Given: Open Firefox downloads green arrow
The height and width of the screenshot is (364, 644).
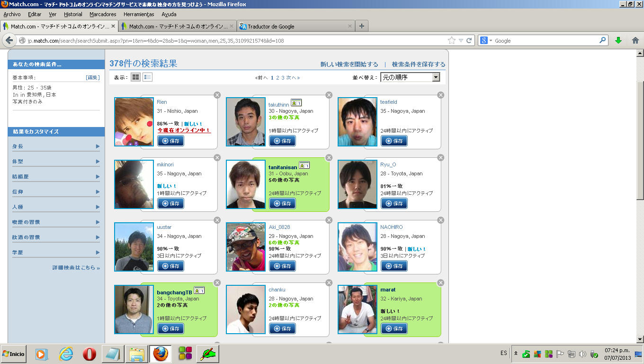Looking at the screenshot, I should click(618, 41).
